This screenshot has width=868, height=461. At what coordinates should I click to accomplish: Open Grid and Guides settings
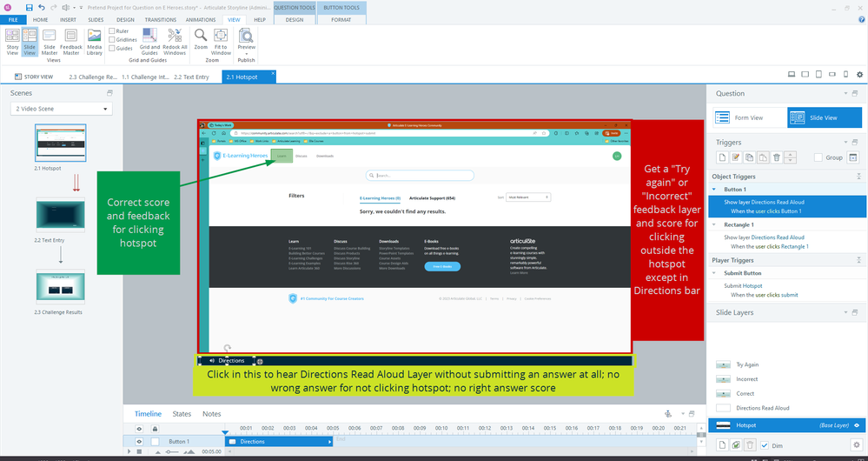pos(149,42)
